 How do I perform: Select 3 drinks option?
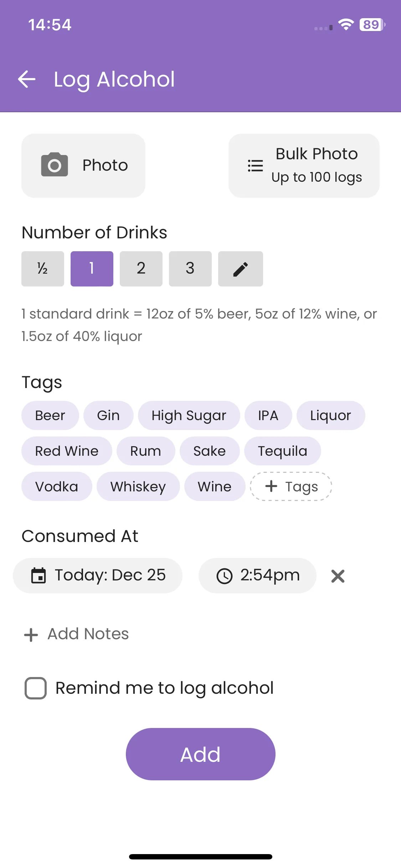pyautogui.click(x=190, y=269)
